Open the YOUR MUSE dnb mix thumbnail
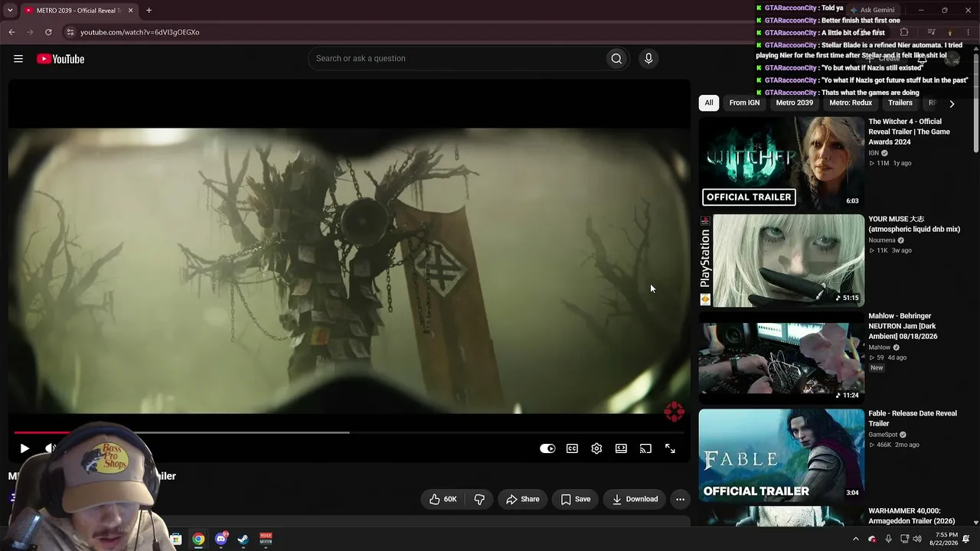 781,260
